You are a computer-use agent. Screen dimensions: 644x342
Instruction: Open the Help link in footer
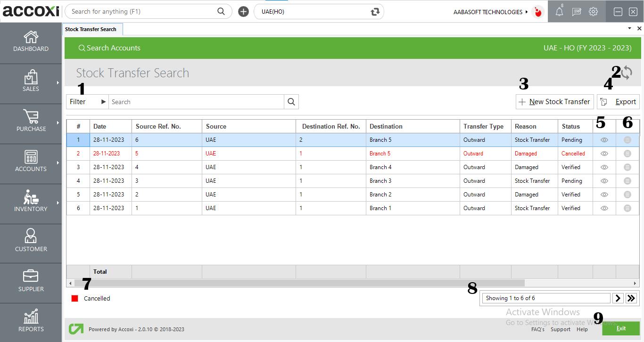tap(582, 329)
